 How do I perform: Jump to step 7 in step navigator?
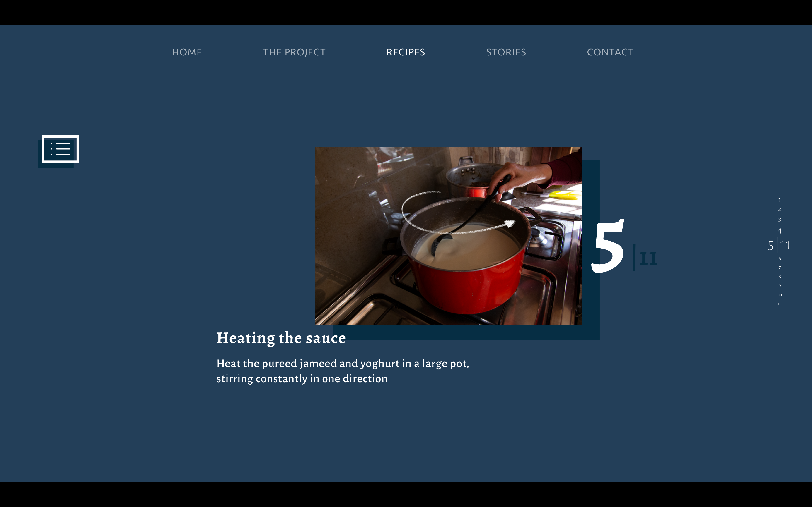click(x=779, y=268)
